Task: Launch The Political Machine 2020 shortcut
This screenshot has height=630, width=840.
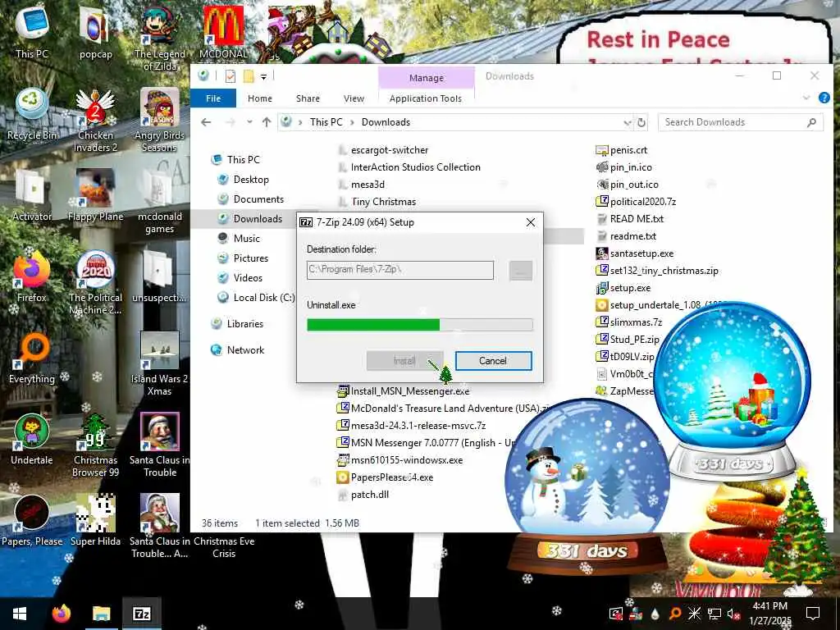Action: 95,283
